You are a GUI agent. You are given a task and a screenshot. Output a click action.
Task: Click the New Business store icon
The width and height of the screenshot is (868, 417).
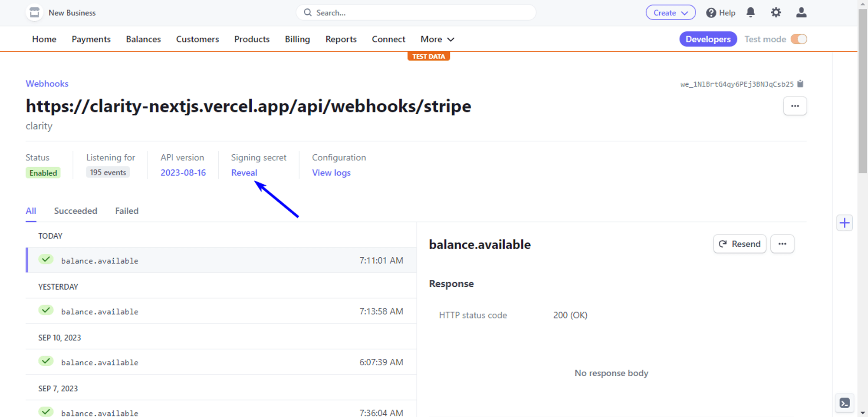pos(34,13)
